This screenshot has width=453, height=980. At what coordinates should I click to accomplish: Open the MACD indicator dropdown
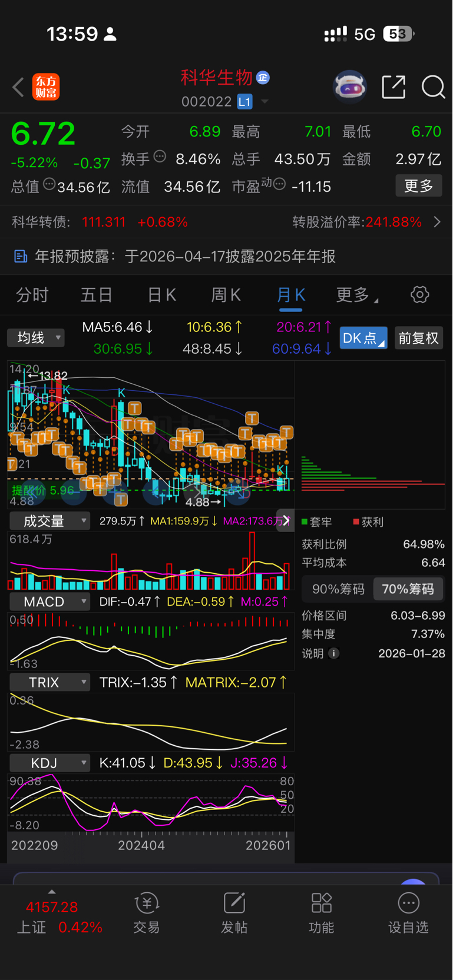coord(50,602)
